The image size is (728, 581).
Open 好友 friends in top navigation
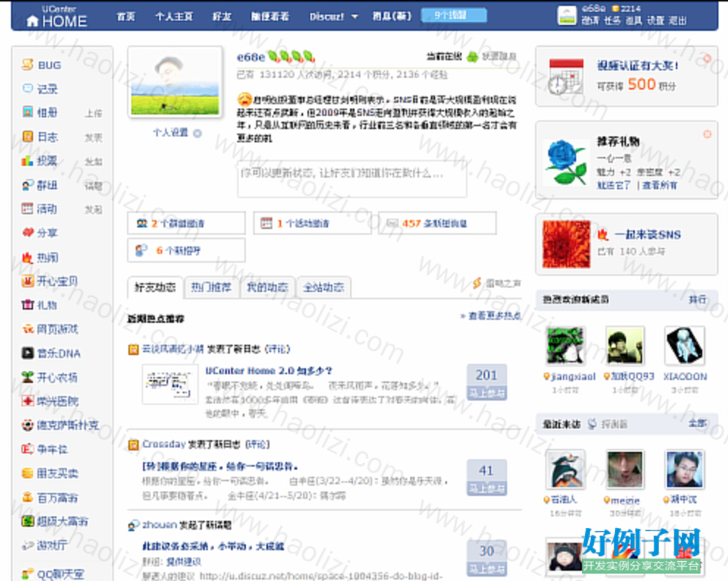222,17
